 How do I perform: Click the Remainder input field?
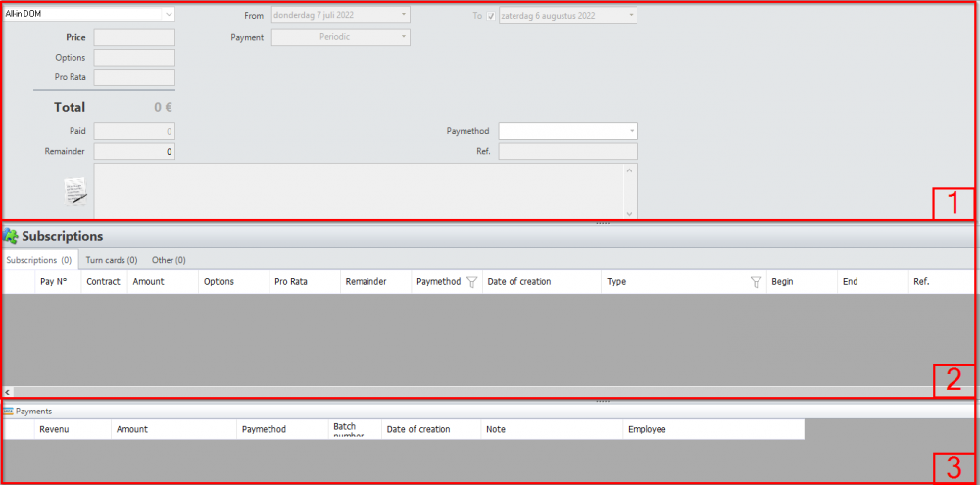(x=134, y=152)
